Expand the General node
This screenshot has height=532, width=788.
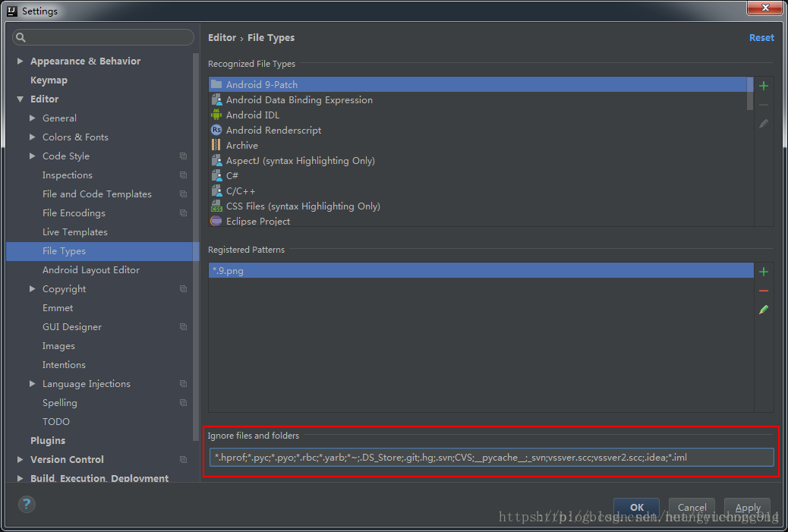click(x=32, y=118)
